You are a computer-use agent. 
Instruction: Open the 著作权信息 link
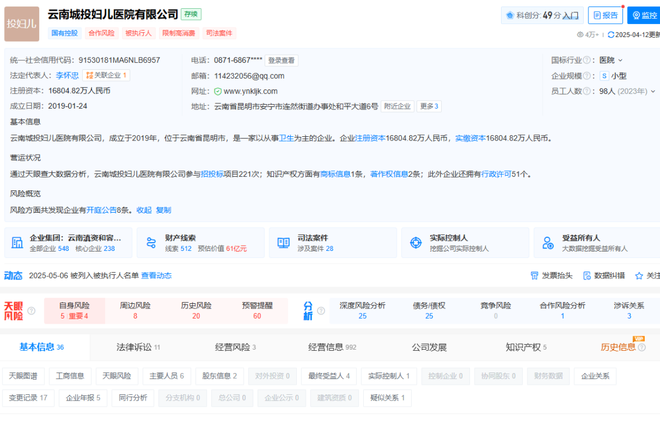pos(389,174)
